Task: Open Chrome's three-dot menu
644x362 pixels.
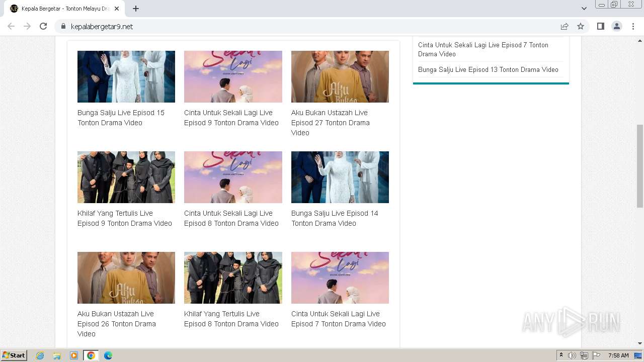Action: point(633,26)
